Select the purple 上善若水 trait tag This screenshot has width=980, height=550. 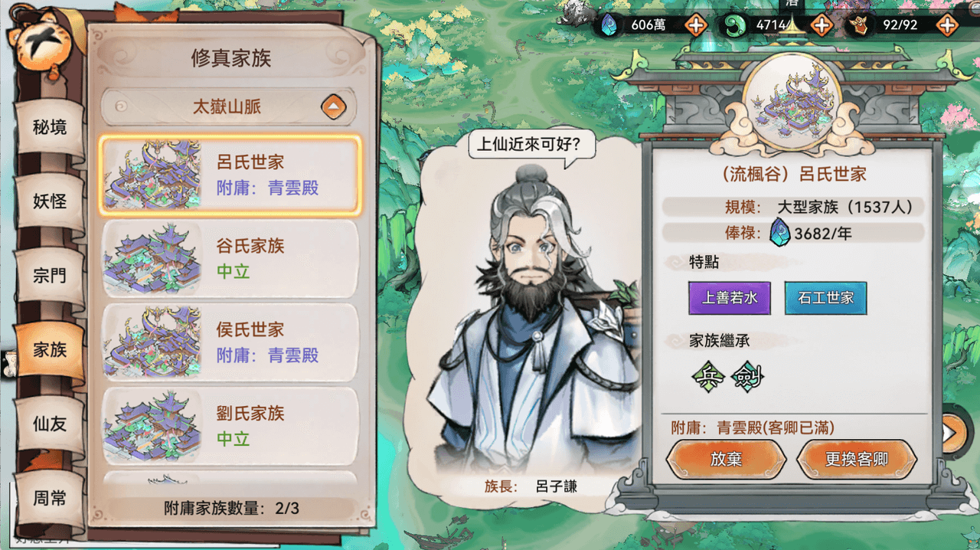click(730, 298)
